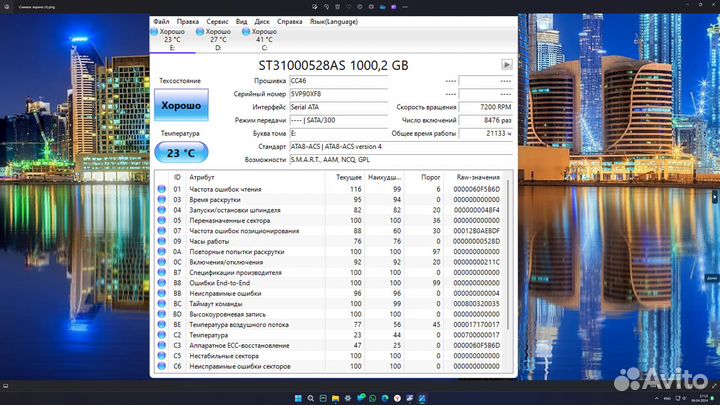
Task: Click the Текущее column header
Action: pyautogui.click(x=349, y=177)
